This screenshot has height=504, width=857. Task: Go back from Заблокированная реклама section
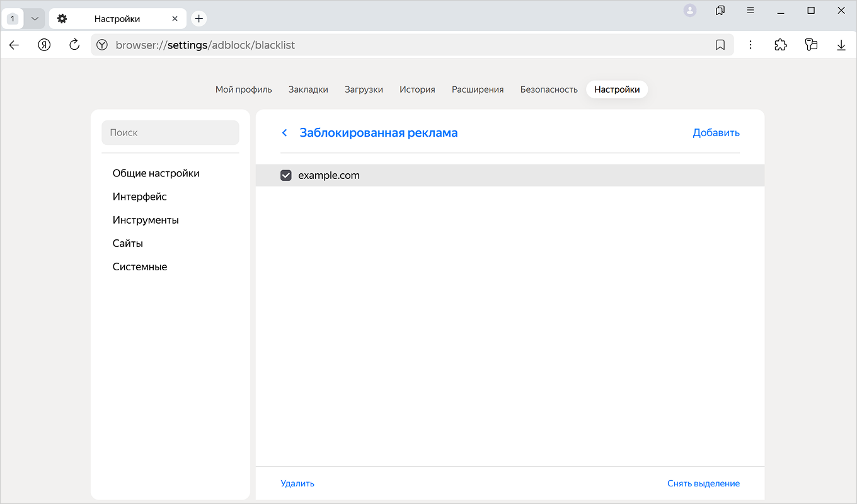point(285,133)
